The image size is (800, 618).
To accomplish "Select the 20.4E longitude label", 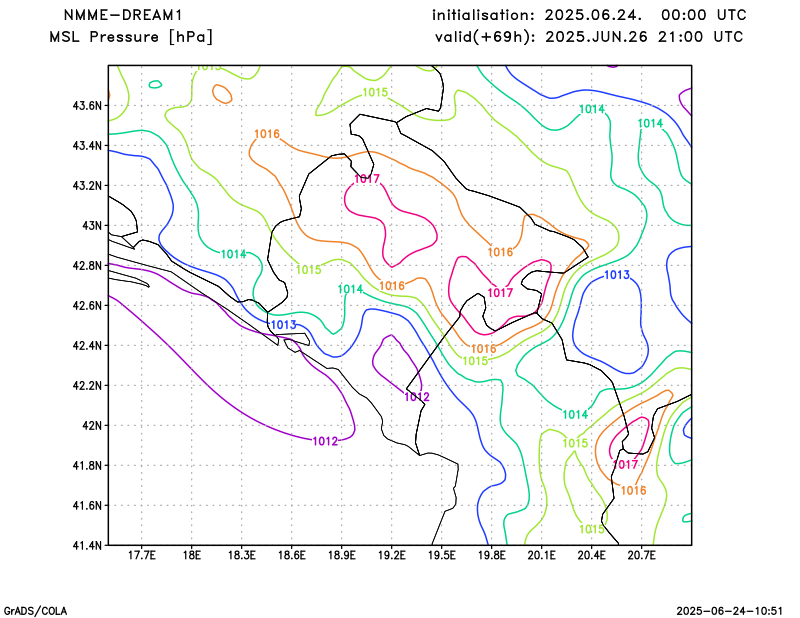I will click(591, 556).
